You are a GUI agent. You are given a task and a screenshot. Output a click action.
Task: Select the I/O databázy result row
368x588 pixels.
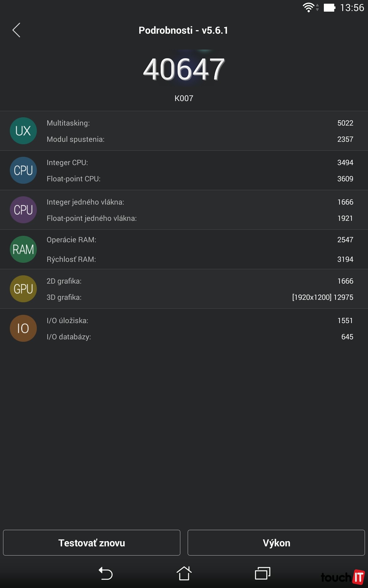[199, 337]
